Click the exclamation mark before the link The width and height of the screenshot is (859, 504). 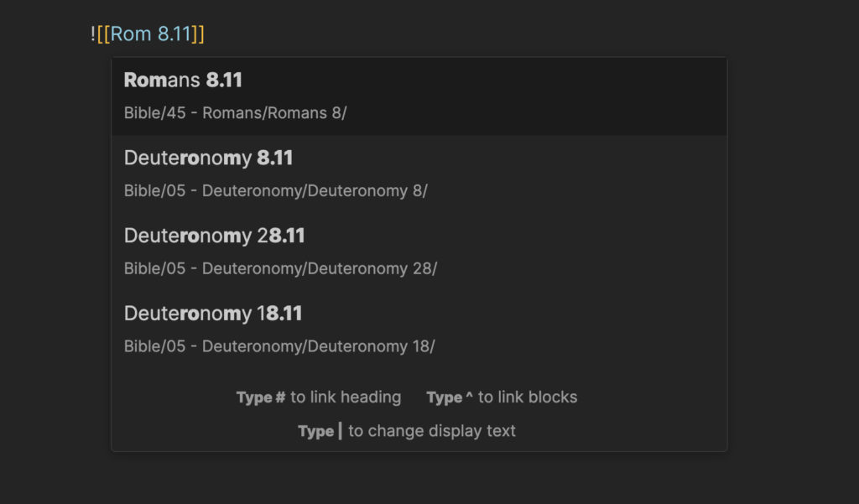coord(93,34)
